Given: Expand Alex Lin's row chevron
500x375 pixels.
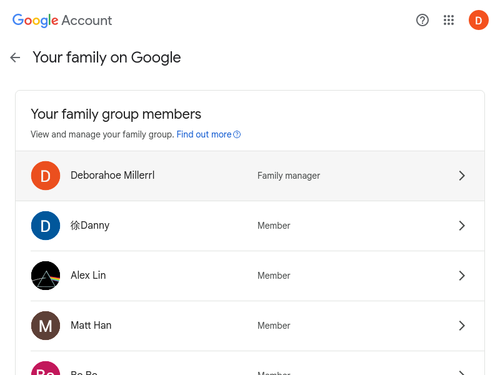Looking at the screenshot, I should coord(462,276).
